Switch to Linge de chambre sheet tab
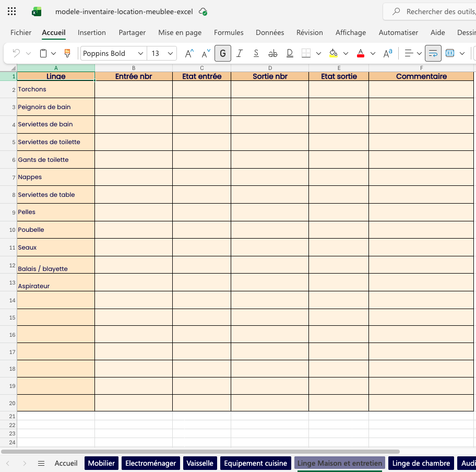Image resolution: width=476 pixels, height=472 pixels. pyautogui.click(x=421, y=463)
